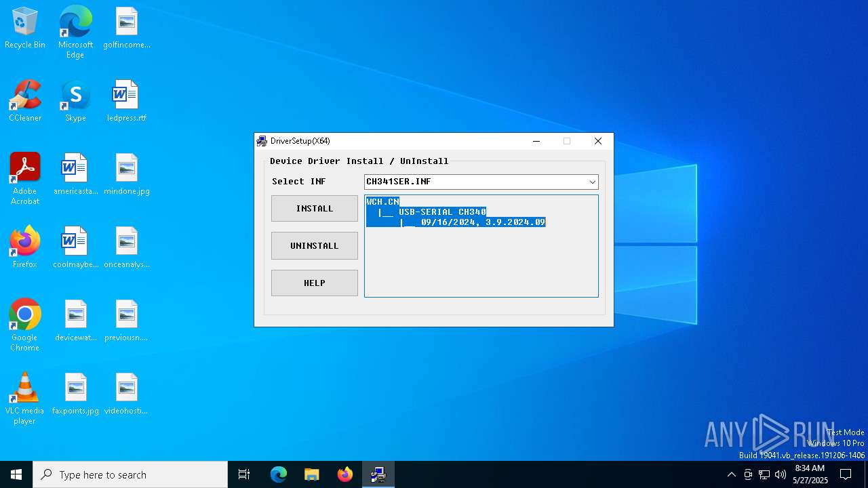Image resolution: width=868 pixels, height=488 pixels.
Task: Select the devicewat image file icon
Action: [x=75, y=321]
